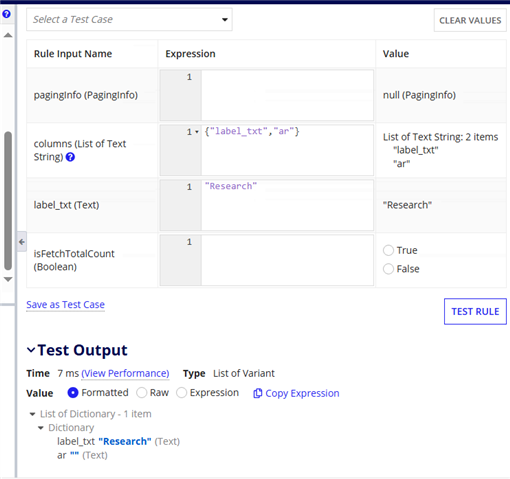Click the copy icon beside Copy Expression
The height and width of the screenshot is (479, 510).
257,393
